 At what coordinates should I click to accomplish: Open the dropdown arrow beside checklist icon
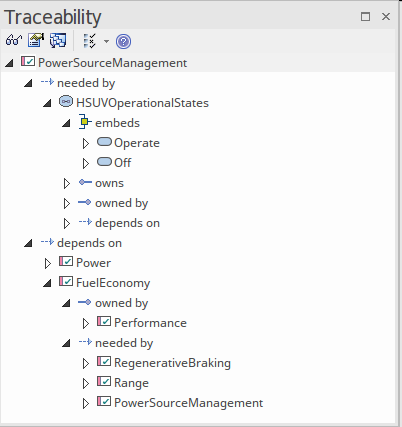pyautogui.click(x=106, y=41)
